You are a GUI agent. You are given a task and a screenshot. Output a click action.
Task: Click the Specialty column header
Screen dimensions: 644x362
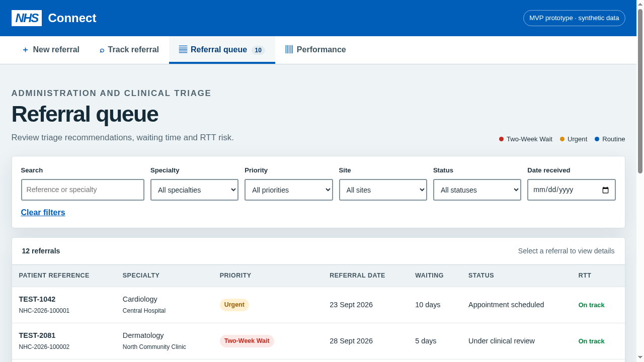(x=141, y=276)
